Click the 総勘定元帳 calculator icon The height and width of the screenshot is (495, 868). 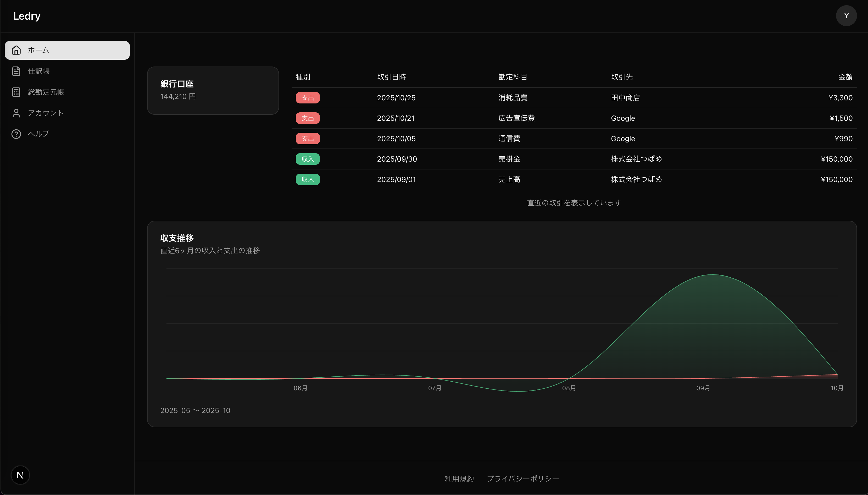(16, 92)
